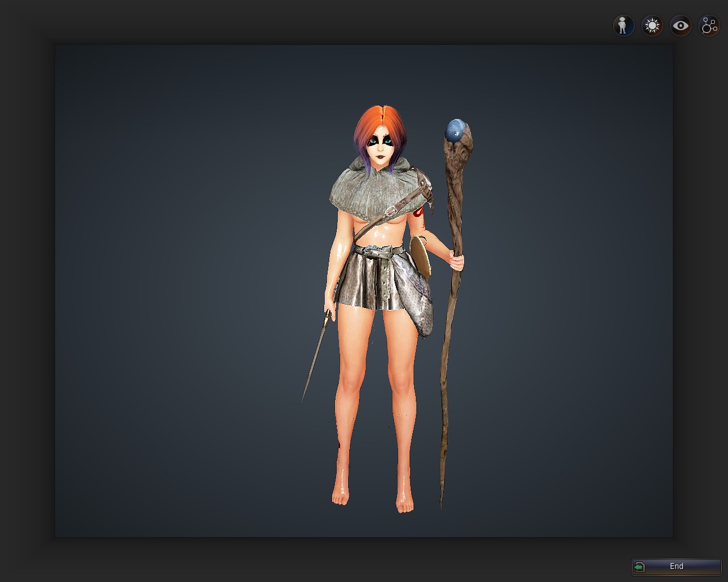Click the red tattoo on upper arm

pos(420,214)
